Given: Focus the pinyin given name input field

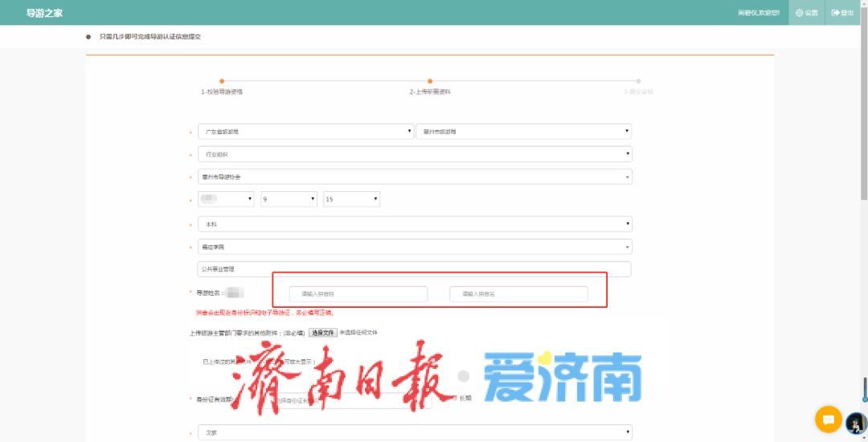Looking at the screenshot, I should pos(518,294).
